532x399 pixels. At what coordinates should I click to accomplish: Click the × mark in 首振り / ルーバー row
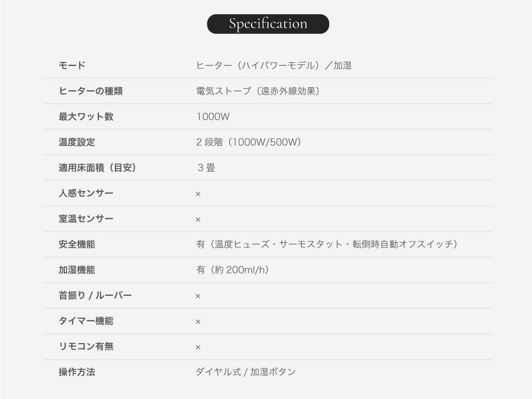(198, 296)
